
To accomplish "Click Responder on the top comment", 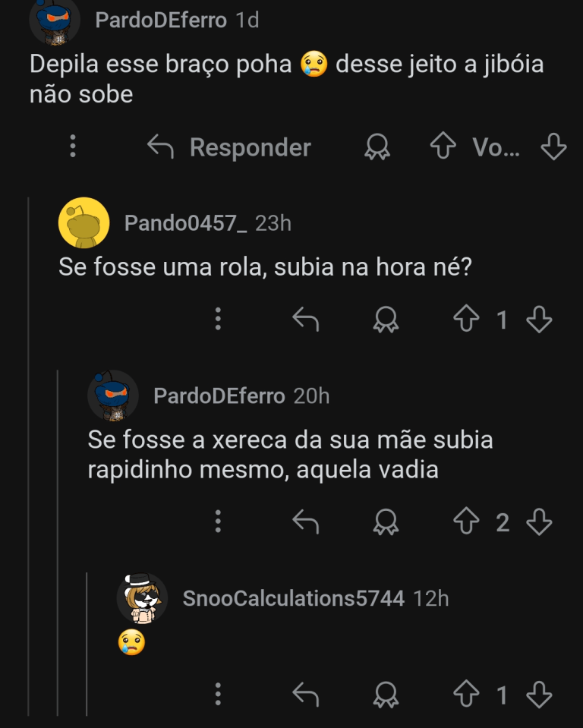I will point(228,147).
